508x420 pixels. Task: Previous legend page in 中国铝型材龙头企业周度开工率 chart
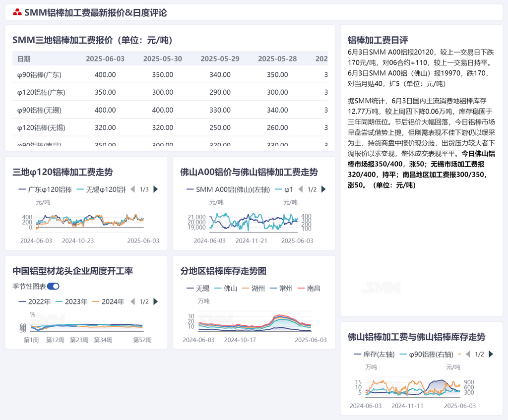pyautogui.click(x=132, y=301)
